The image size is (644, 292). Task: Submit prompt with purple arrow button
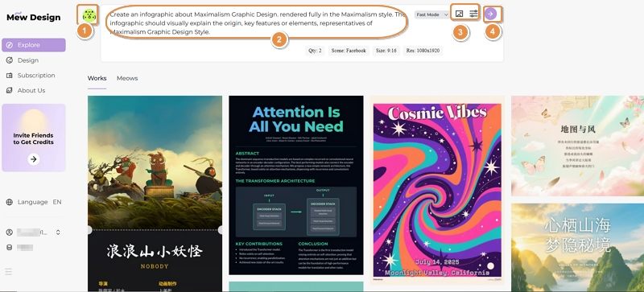pyautogui.click(x=490, y=14)
